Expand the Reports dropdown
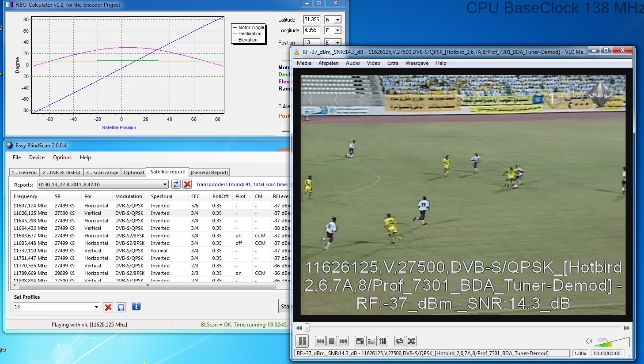Screen dimensions: 644x364 (x=165, y=184)
